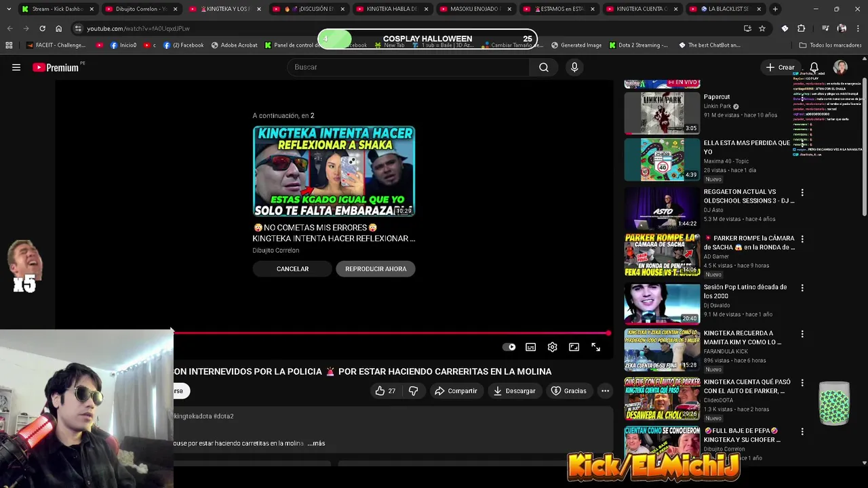Open a new browser tab
This screenshot has height=488, width=868.
775,9
